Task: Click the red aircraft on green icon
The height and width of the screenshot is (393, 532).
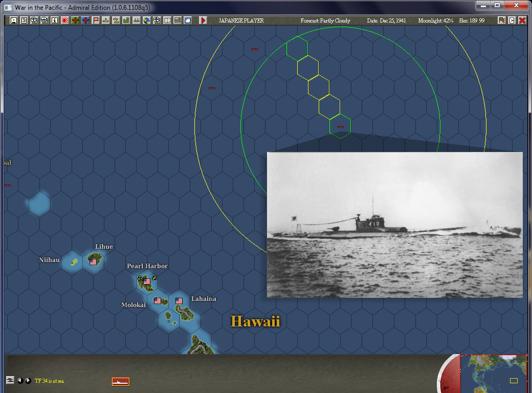Action: [75, 20]
